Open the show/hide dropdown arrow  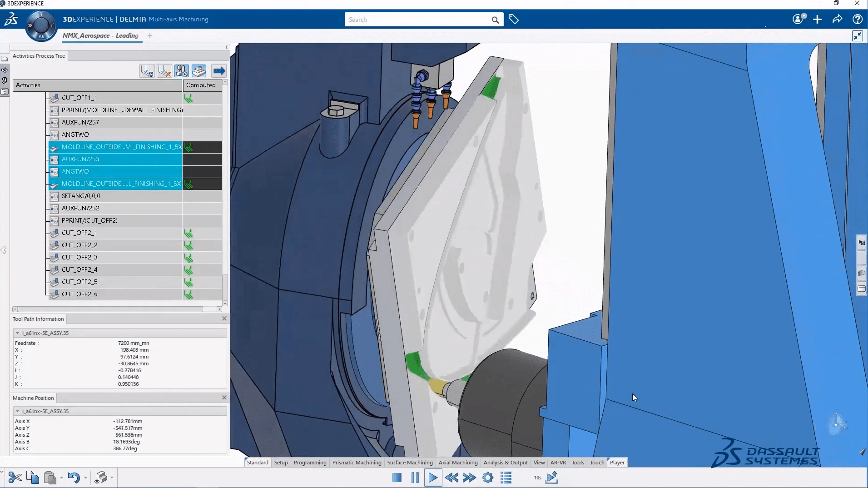point(112,478)
